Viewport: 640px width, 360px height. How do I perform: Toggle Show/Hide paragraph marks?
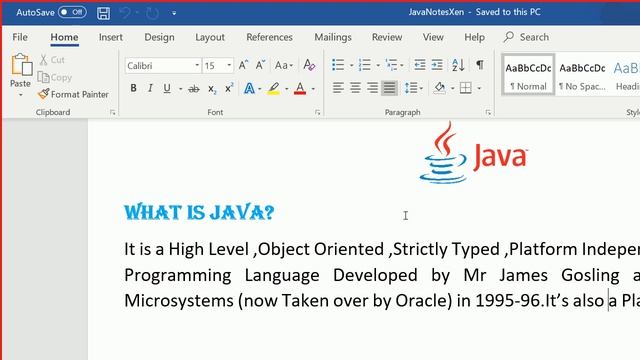coord(480,64)
